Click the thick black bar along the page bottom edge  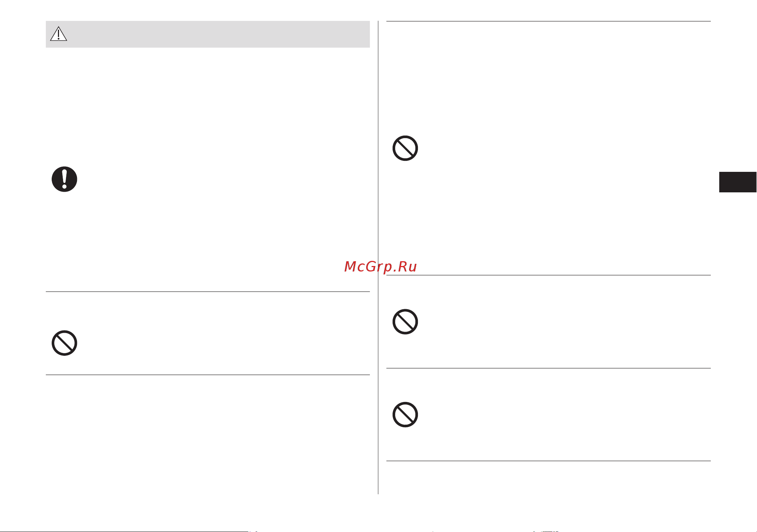125,531
